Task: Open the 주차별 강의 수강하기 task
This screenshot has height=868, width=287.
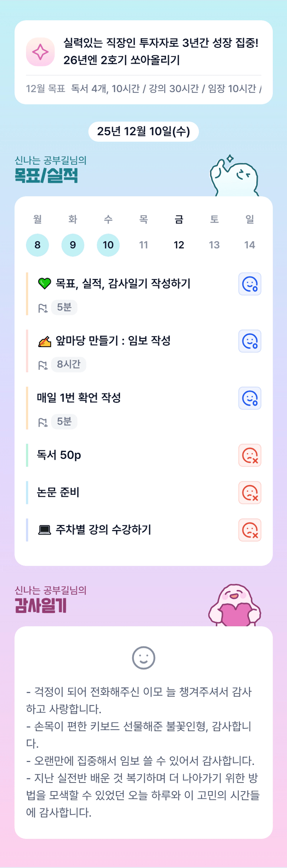Action: (103, 530)
